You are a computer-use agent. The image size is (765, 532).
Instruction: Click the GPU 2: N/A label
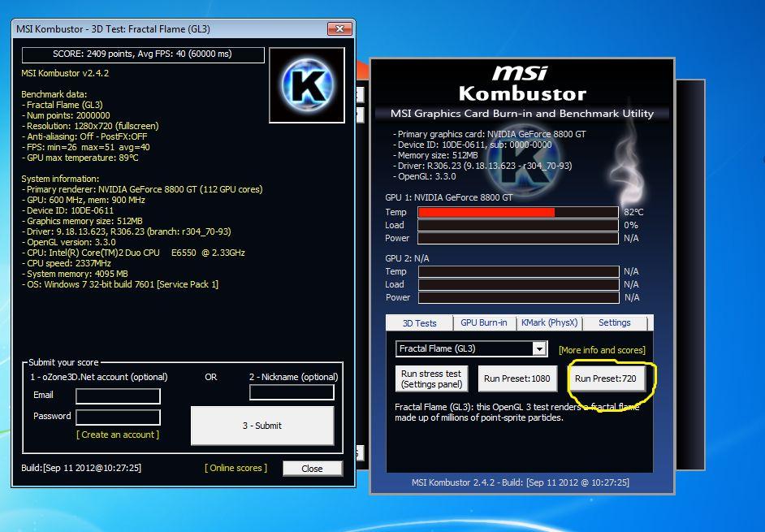point(407,258)
